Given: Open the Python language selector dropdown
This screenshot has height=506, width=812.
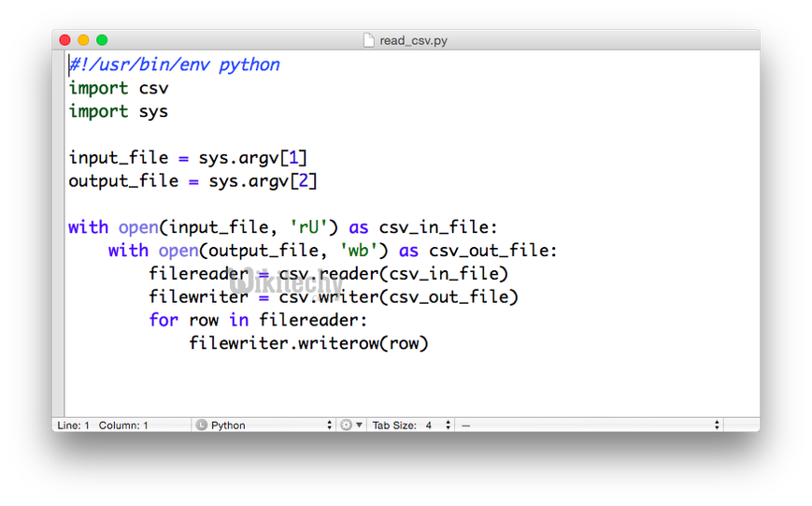Looking at the screenshot, I should (264, 426).
